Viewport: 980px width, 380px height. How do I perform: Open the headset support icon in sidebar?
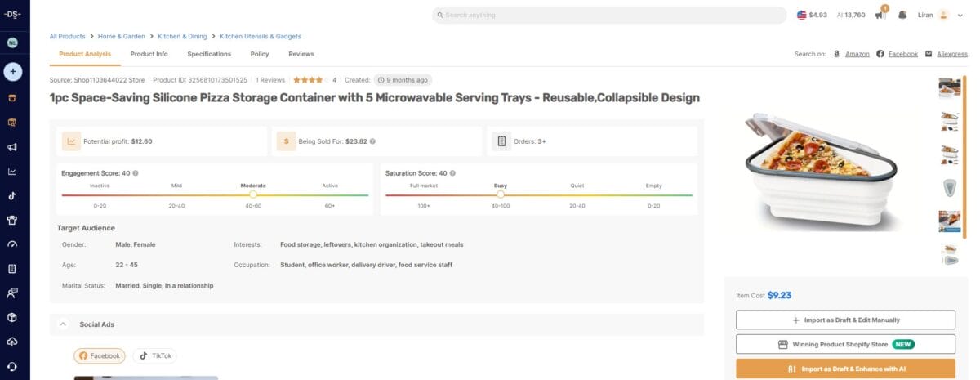click(x=12, y=366)
